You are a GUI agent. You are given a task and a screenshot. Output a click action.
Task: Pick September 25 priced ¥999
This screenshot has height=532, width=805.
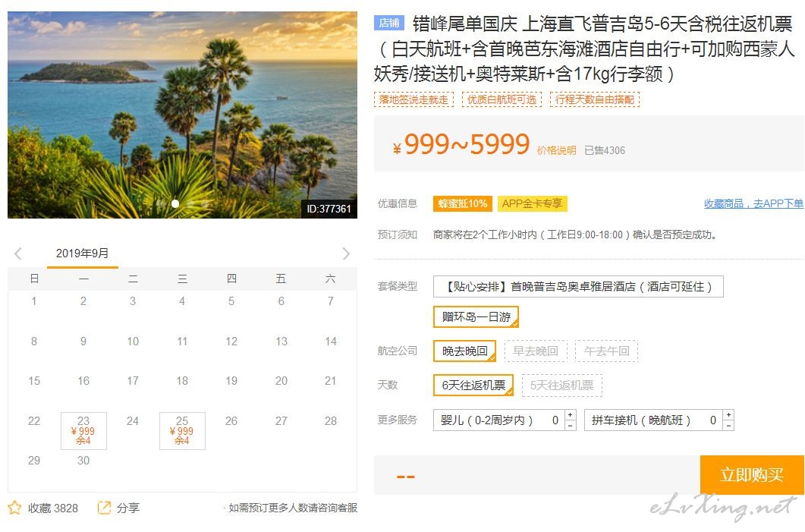tap(182, 431)
